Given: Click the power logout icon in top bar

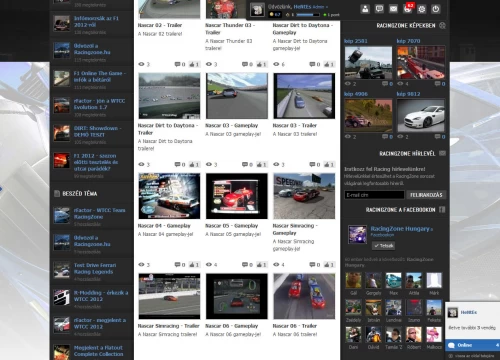Looking at the screenshot, I should [x=436, y=9].
